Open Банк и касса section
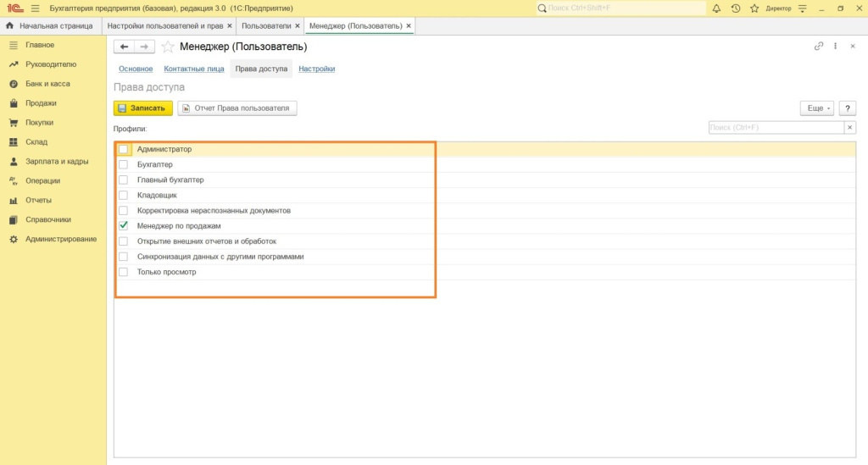The width and height of the screenshot is (868, 465). (x=47, y=84)
